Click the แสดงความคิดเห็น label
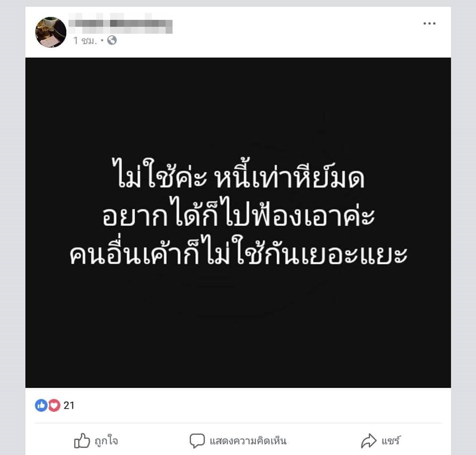This screenshot has width=476, height=455. click(248, 441)
